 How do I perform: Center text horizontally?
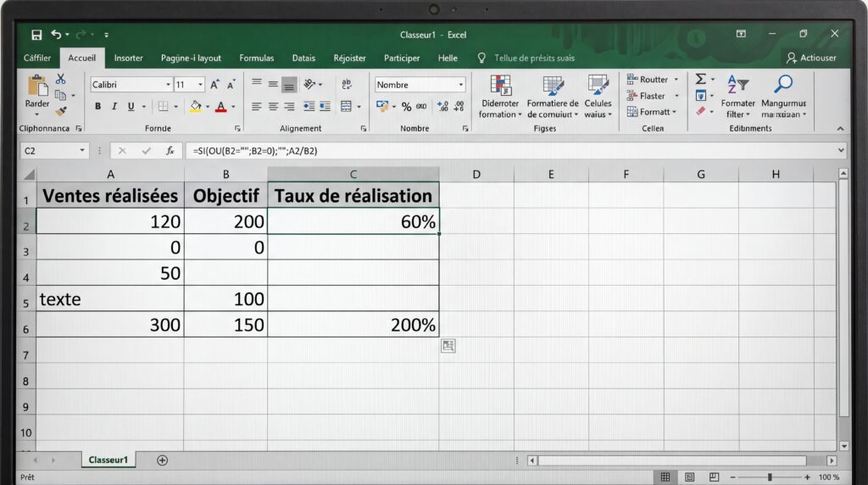click(273, 106)
